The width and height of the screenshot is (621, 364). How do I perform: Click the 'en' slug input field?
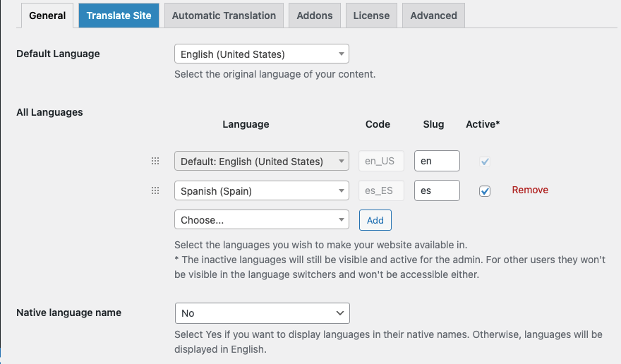click(437, 161)
